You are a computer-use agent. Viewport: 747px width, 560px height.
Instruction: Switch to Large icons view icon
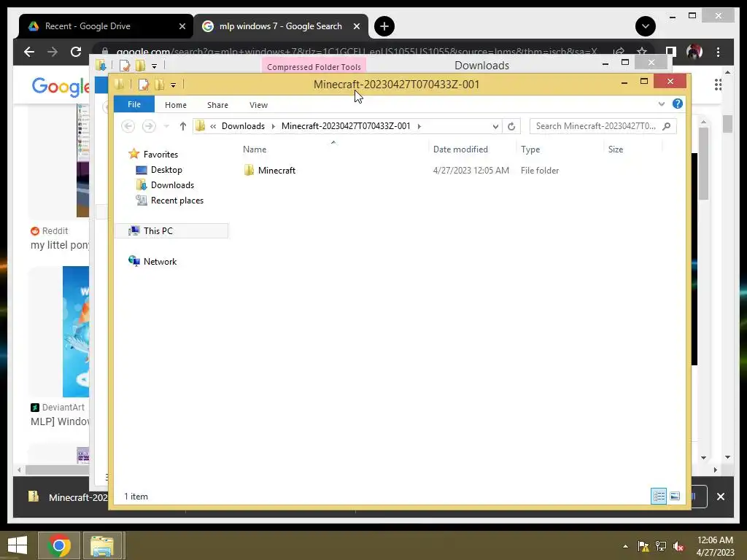(675, 496)
